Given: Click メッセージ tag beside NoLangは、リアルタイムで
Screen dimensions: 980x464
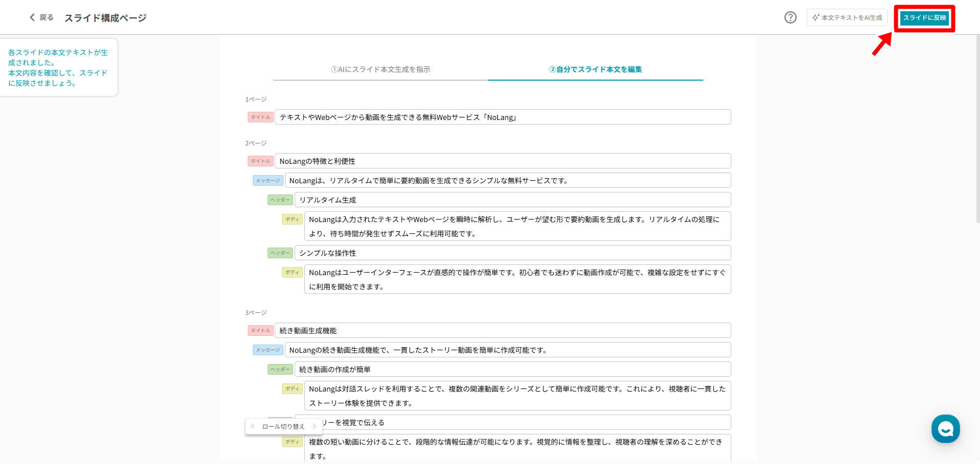Looking at the screenshot, I should [268, 180].
